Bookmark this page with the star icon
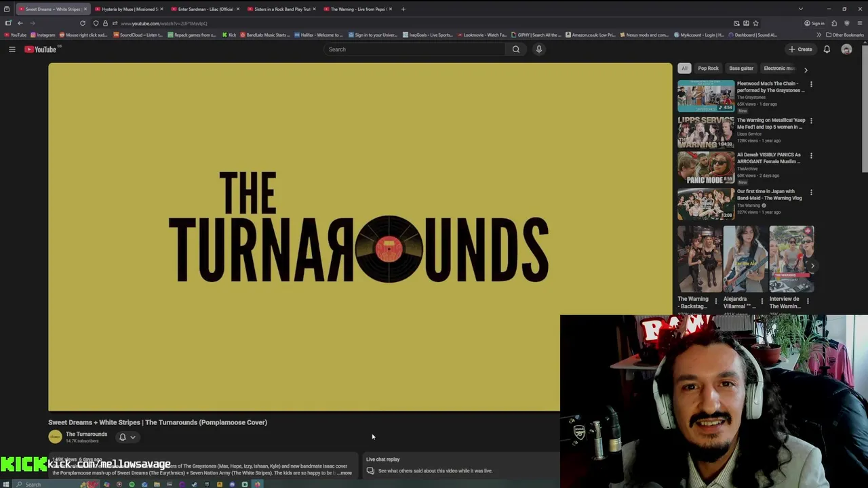 755,23
